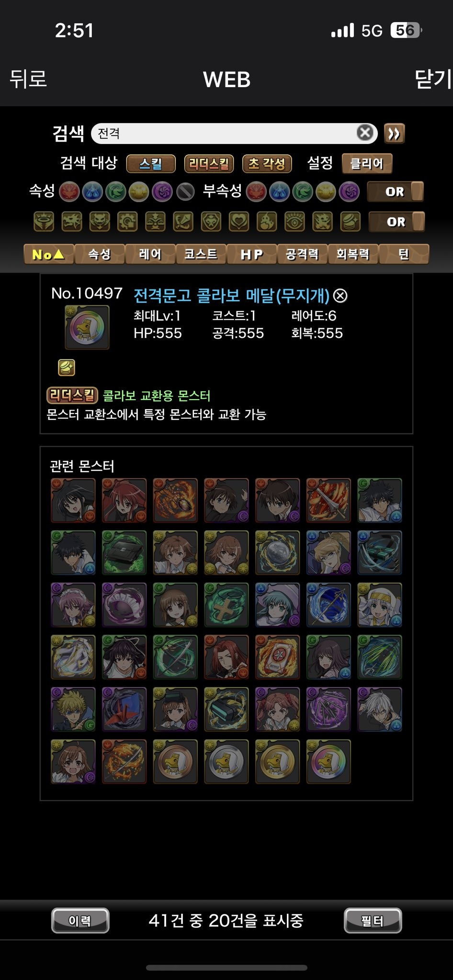Select the dark sub-attribute orb
453x980 pixels.
(x=349, y=192)
